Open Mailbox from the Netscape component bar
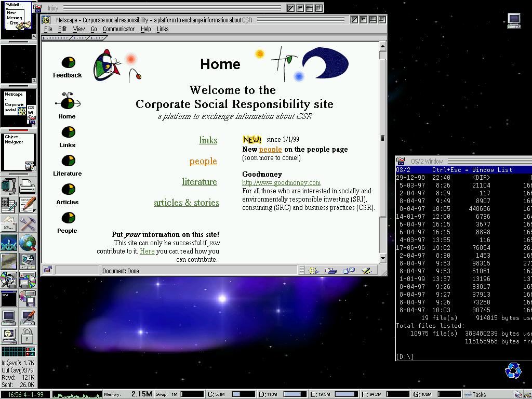 tap(330, 270)
